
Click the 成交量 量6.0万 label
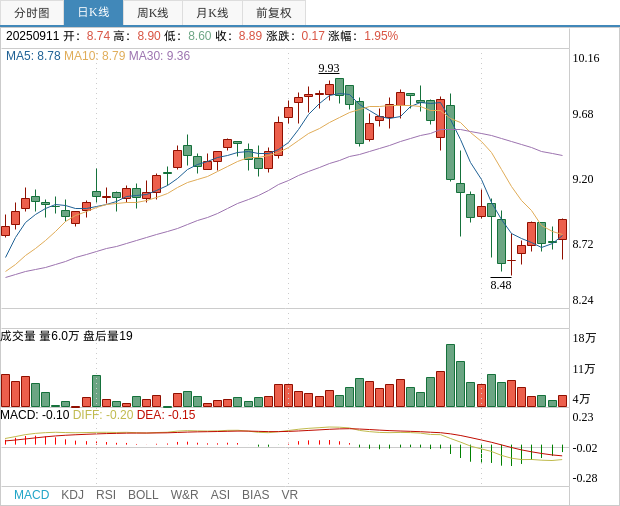[40, 336]
